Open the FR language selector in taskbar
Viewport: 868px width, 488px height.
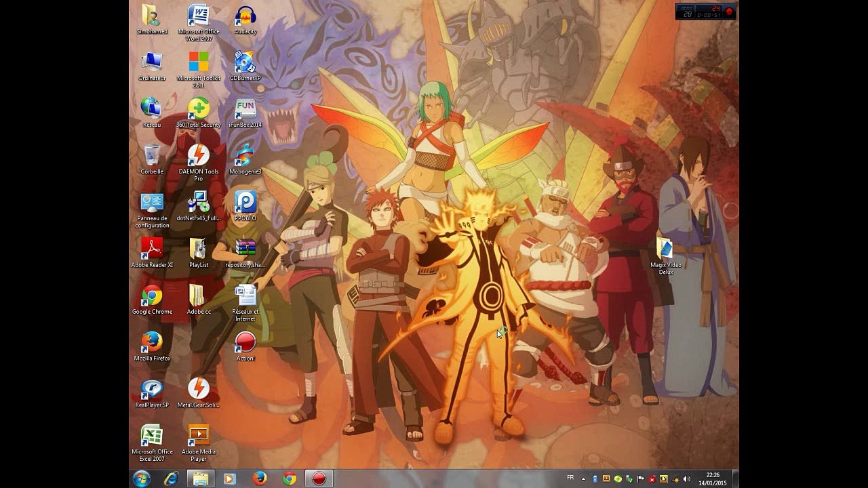pos(570,478)
